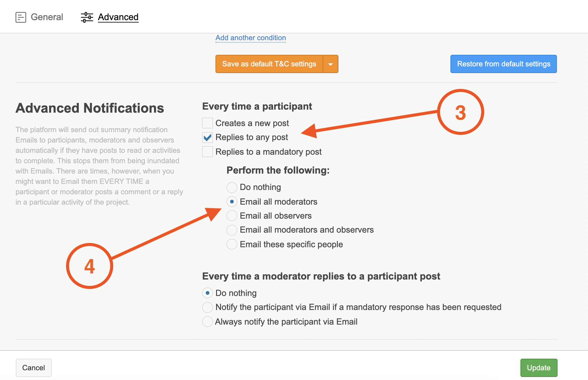Select the Do nothing option under Perform the following
The image size is (588, 380).
[x=232, y=187]
